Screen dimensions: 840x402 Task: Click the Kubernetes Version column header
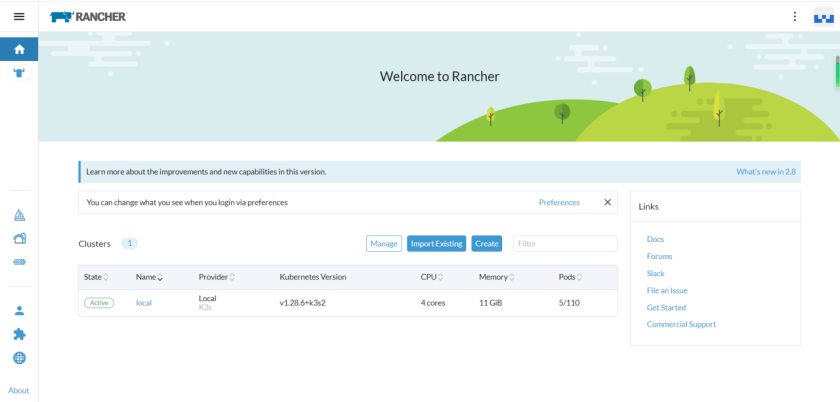pos(313,277)
